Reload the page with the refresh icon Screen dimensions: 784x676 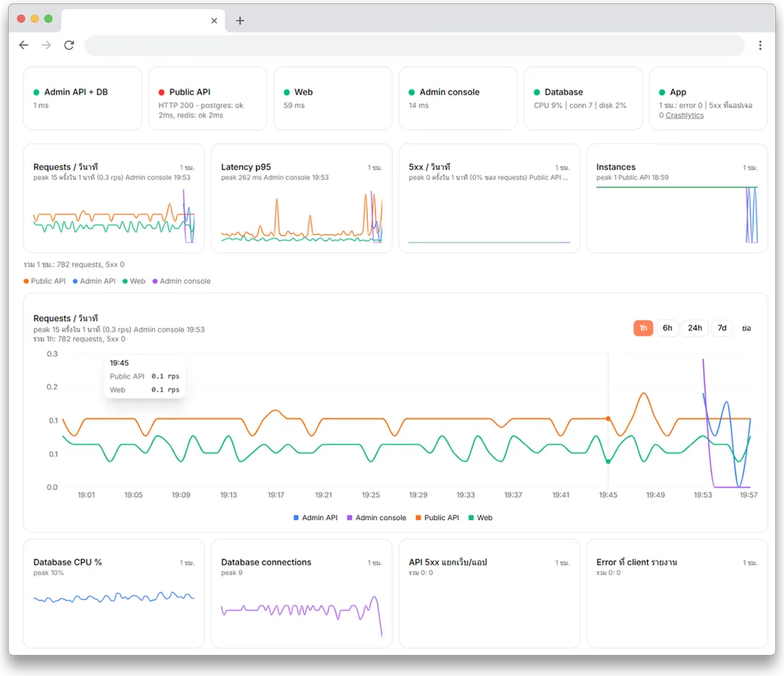pyautogui.click(x=69, y=45)
